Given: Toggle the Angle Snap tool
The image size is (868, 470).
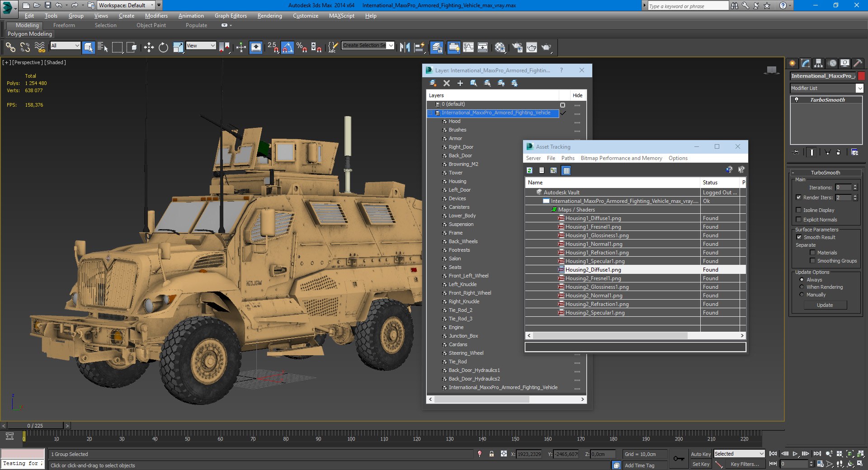Looking at the screenshot, I should point(288,47).
